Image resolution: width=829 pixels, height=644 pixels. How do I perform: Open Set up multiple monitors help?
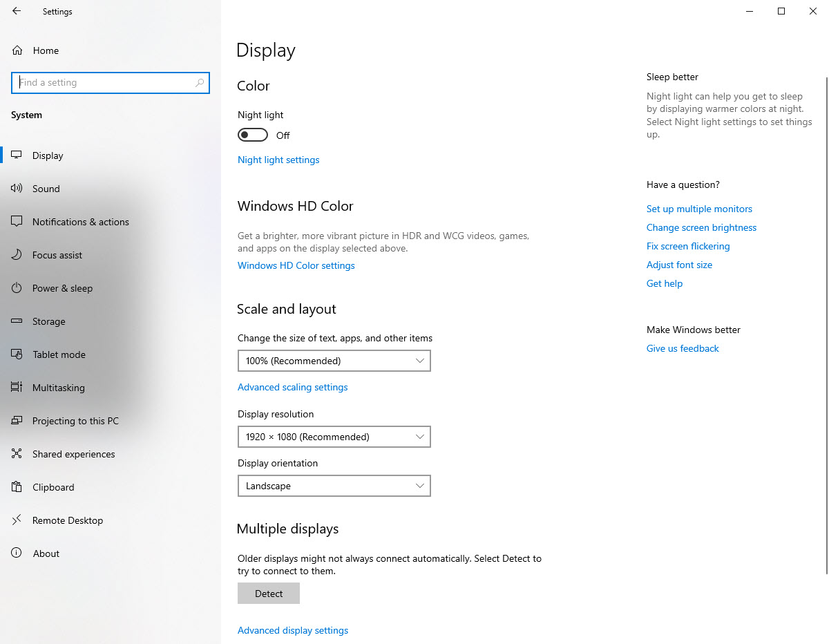coord(699,209)
